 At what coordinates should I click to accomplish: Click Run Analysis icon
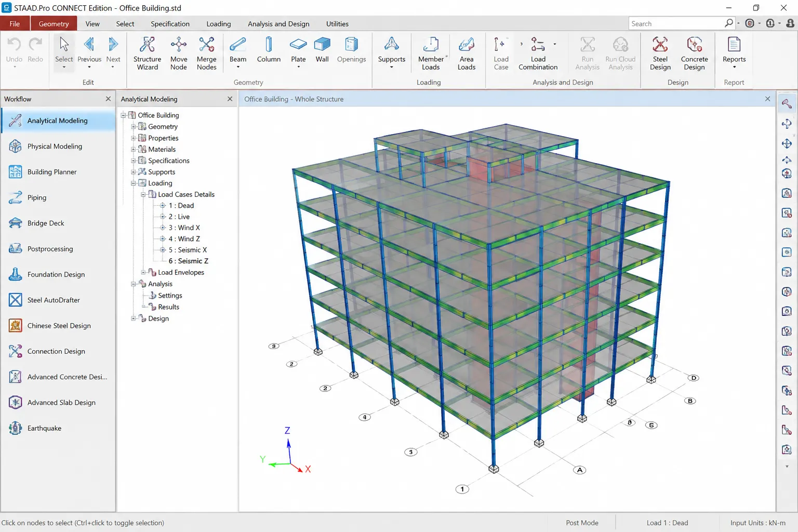coord(587,53)
